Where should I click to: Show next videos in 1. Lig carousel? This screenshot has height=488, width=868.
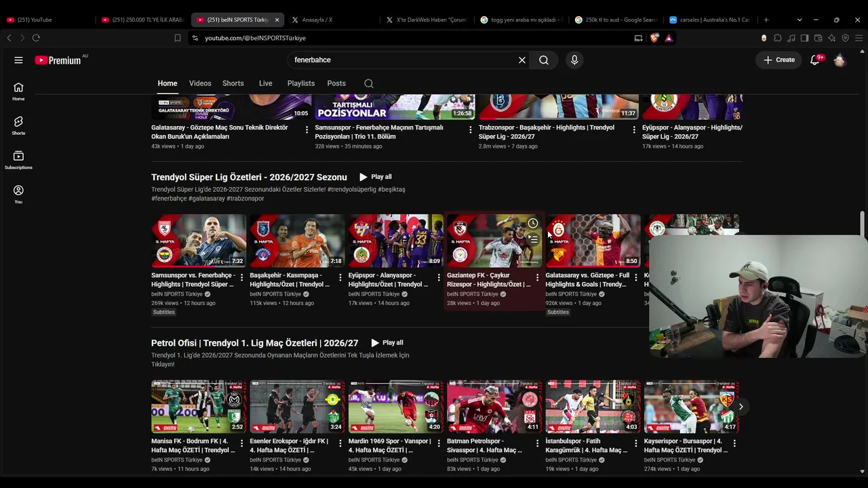pos(741,407)
